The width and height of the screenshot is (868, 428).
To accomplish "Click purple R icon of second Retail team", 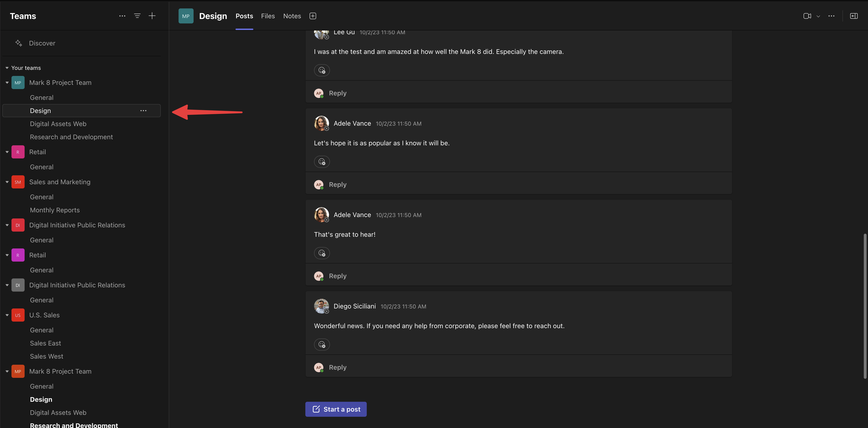I will [x=18, y=255].
